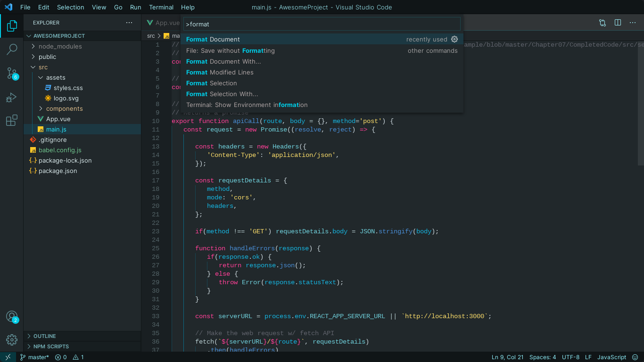Open the Search view in activity bar
The height and width of the screenshot is (362, 644).
12,49
